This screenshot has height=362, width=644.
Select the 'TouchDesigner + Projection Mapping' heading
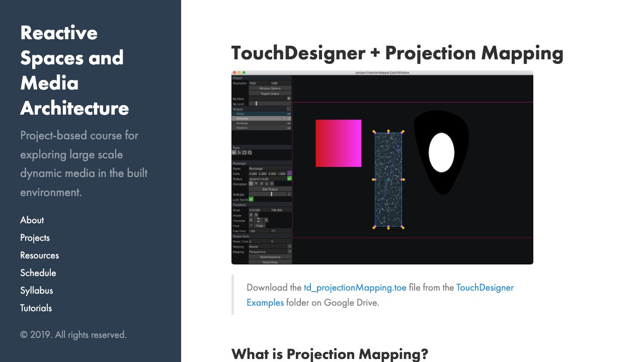pos(397,53)
